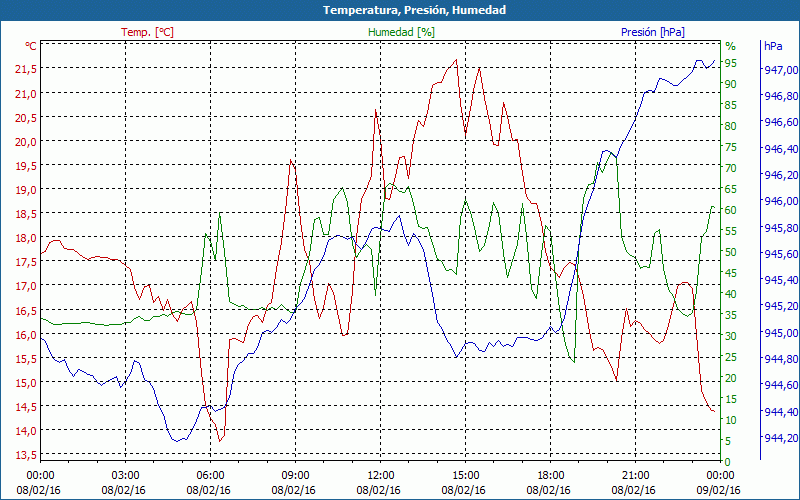Click the '°C' unit label on temperature axis
The width and height of the screenshot is (800, 500).
[31, 46]
